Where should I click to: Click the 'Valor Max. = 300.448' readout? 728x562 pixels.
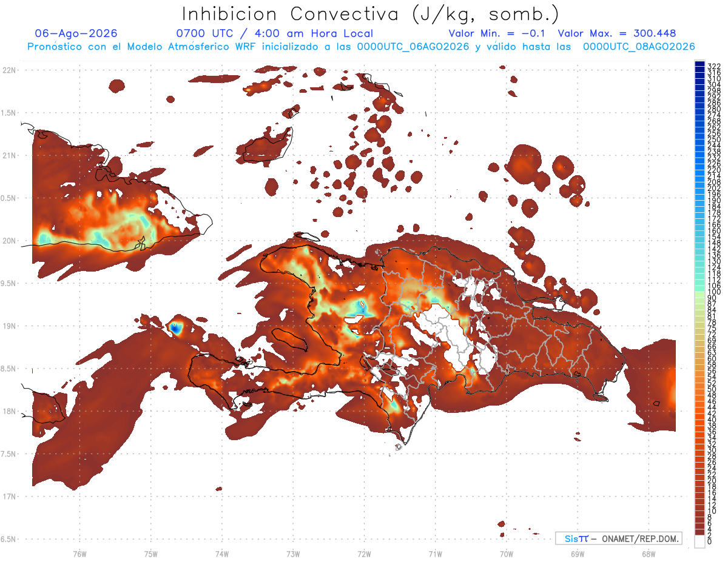click(617, 33)
